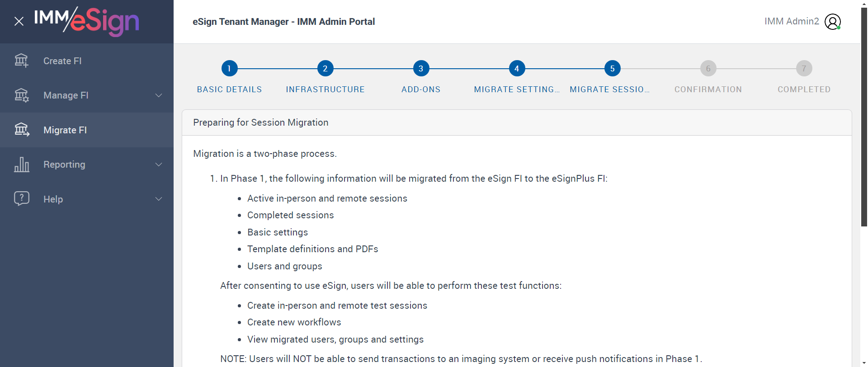The height and width of the screenshot is (367, 868).
Task: Select step 6 Confirmation circle
Action: point(708,69)
